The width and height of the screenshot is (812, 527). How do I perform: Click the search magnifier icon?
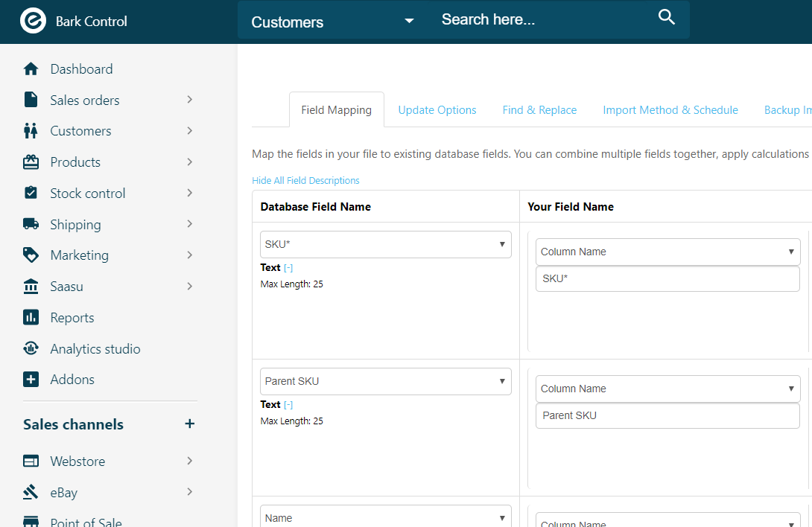pos(667,17)
